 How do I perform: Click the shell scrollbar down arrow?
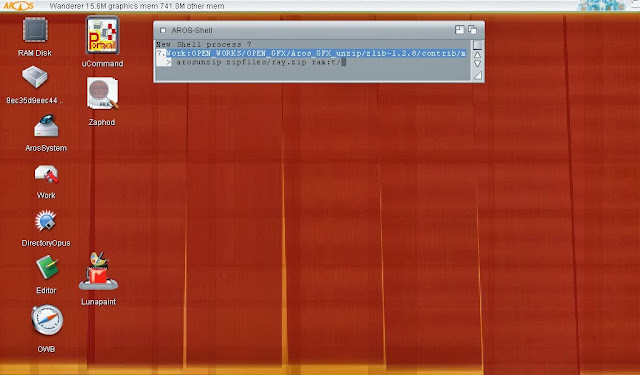pyautogui.click(x=477, y=64)
